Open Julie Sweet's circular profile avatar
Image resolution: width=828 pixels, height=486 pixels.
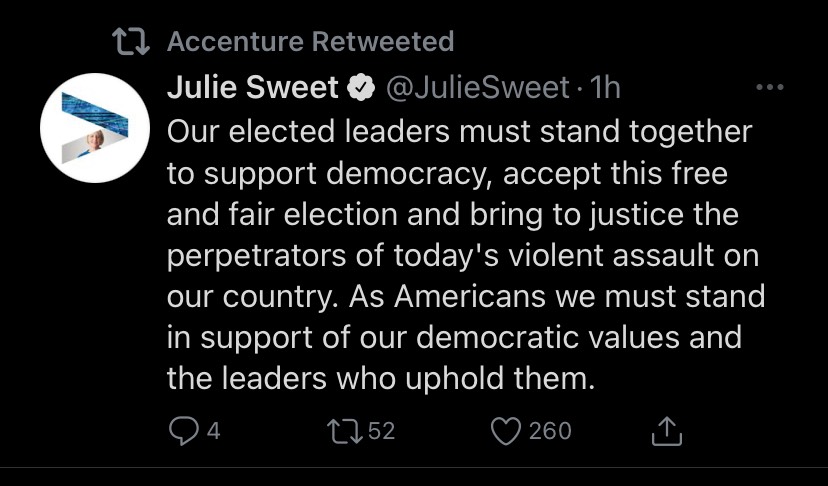click(x=95, y=128)
